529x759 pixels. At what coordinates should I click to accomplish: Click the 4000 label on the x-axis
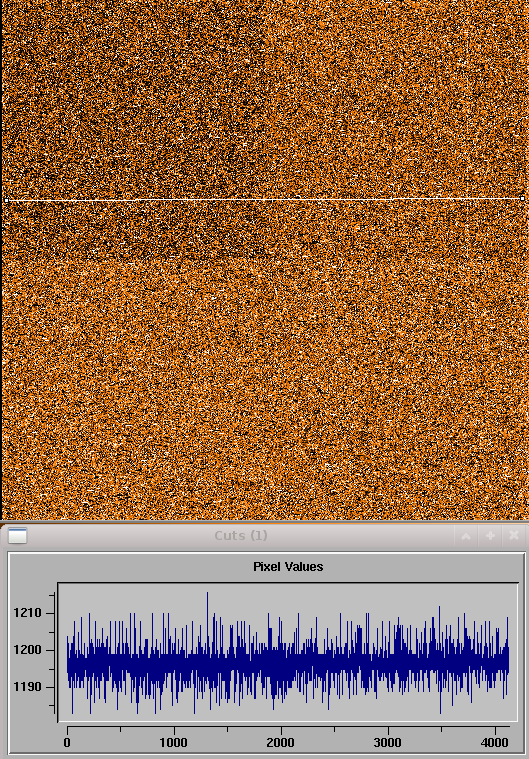pos(495,743)
